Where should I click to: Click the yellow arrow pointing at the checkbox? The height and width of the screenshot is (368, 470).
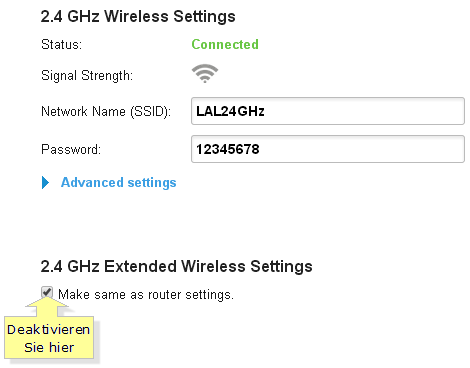click(47, 306)
